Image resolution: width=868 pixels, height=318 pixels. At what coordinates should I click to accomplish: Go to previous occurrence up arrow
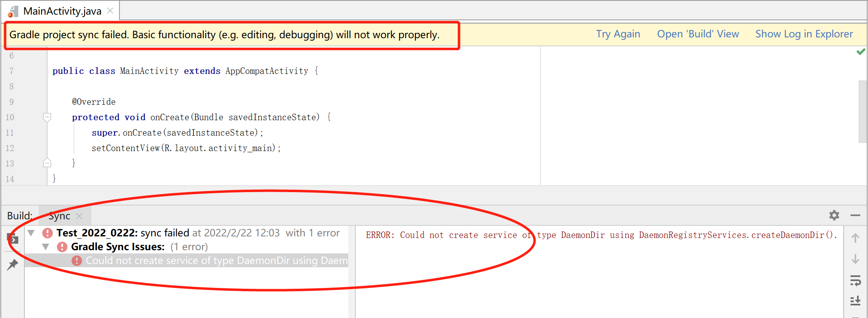pos(855,238)
